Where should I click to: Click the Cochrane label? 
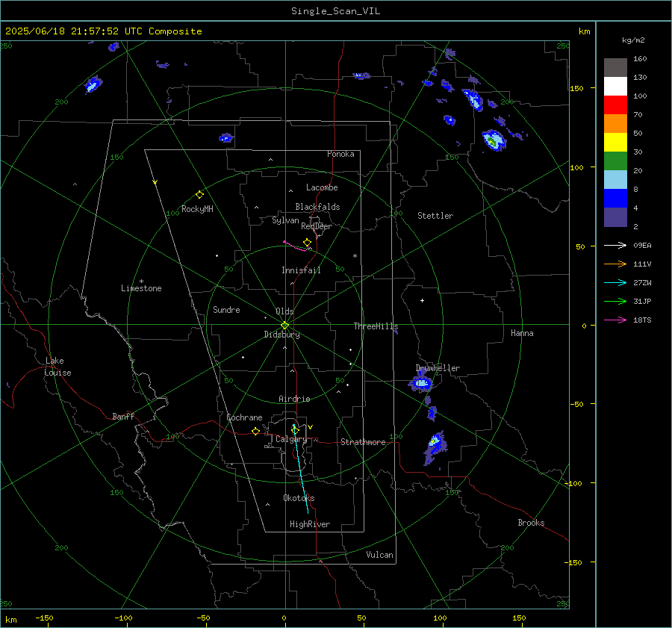pos(244,417)
